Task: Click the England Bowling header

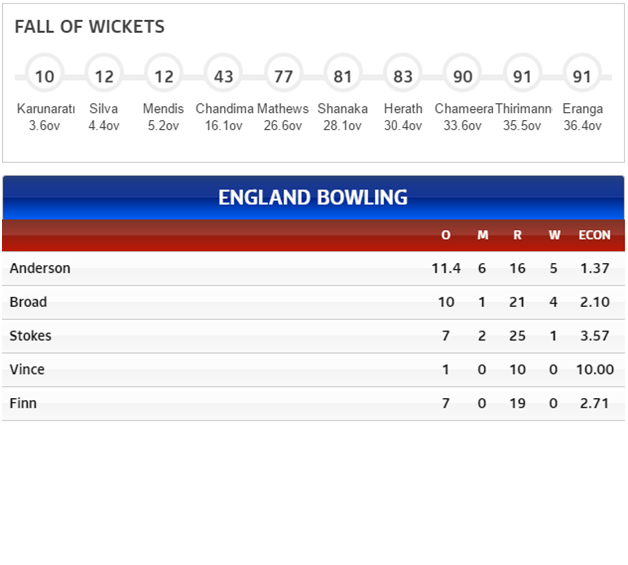Action: tap(313, 197)
